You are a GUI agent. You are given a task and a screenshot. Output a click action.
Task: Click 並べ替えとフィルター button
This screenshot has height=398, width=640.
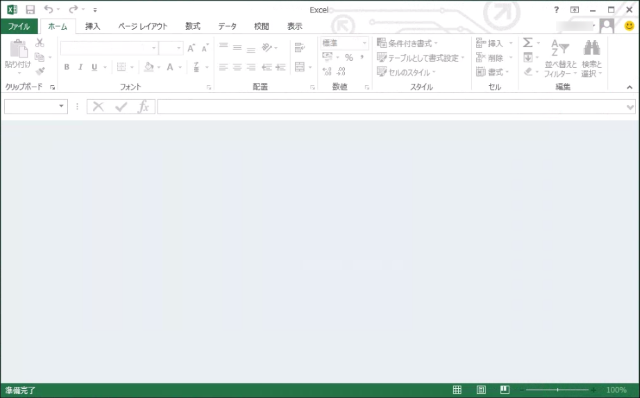click(560, 58)
